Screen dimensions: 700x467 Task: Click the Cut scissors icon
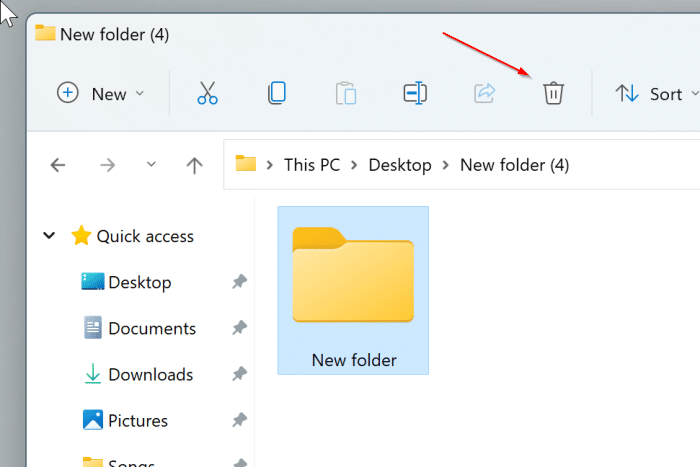pyautogui.click(x=207, y=93)
